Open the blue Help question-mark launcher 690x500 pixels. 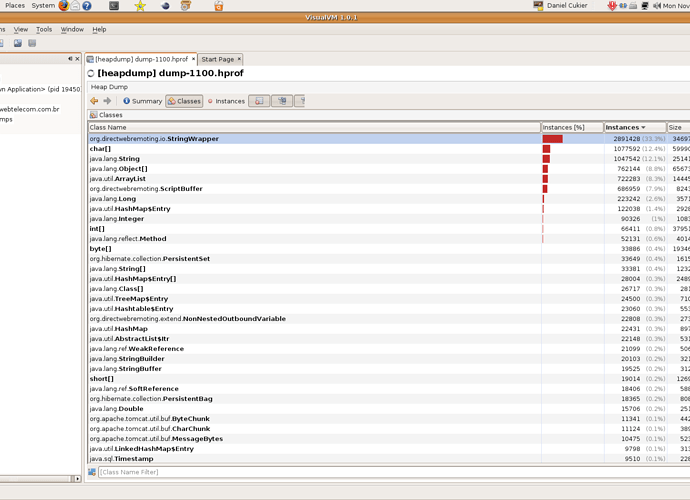(x=87, y=6)
